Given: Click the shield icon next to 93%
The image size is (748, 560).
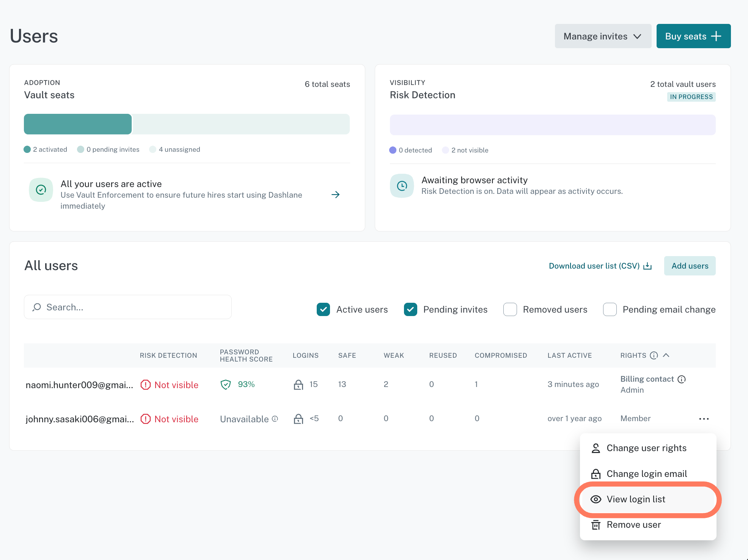Looking at the screenshot, I should point(226,385).
